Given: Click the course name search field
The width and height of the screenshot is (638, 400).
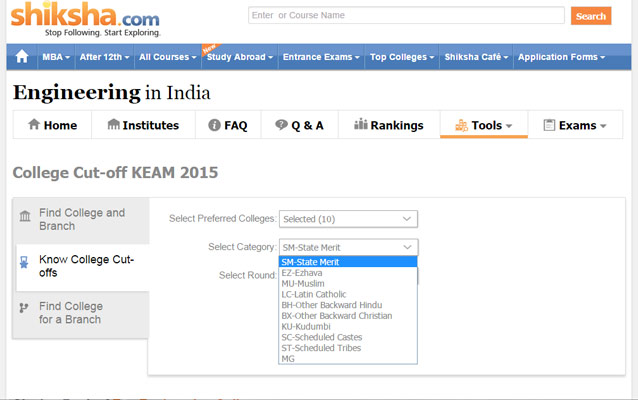Looking at the screenshot, I should [405, 16].
